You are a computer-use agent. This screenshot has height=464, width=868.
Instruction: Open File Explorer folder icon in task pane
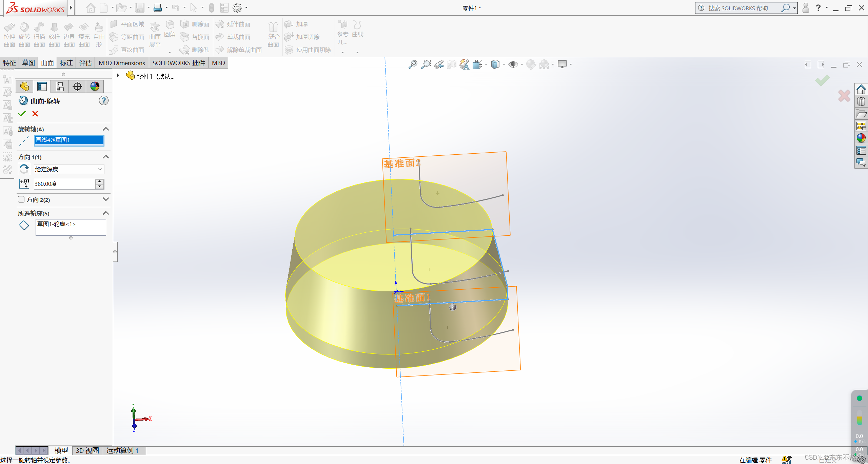861,114
